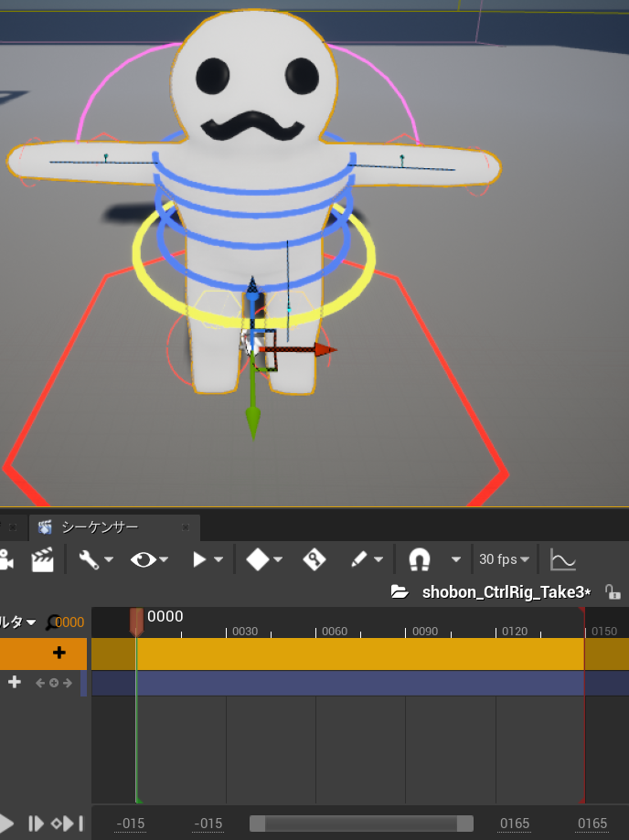Viewport: 629px width, 840px height.
Task: Click the folder icon beside shobon_CtrlRig_Take3
Action: [x=400, y=592]
